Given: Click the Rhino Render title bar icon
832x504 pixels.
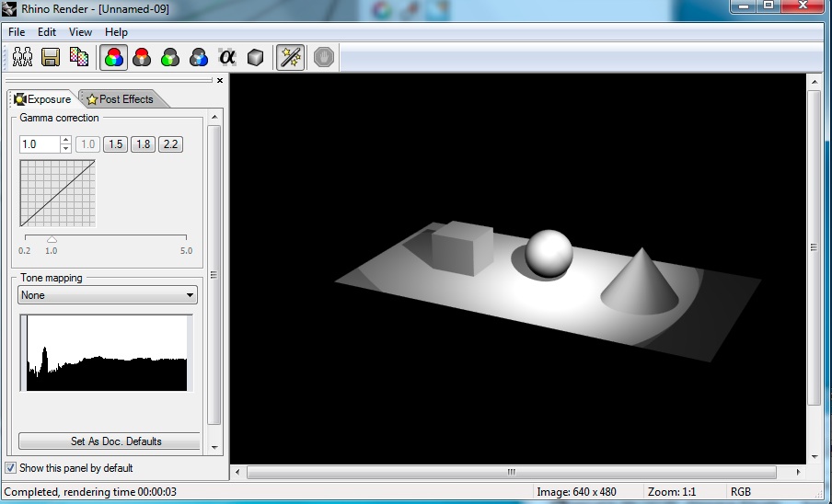Looking at the screenshot, I should click(x=9, y=8).
